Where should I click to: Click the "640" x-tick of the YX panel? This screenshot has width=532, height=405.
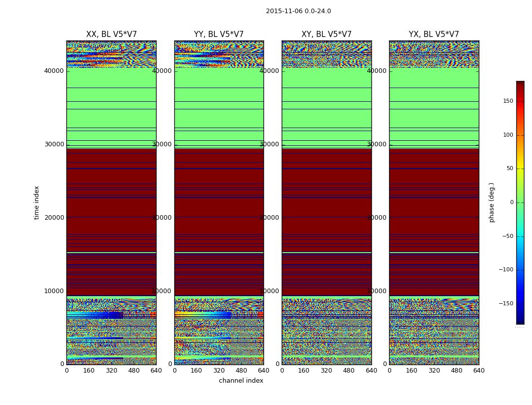(479, 371)
